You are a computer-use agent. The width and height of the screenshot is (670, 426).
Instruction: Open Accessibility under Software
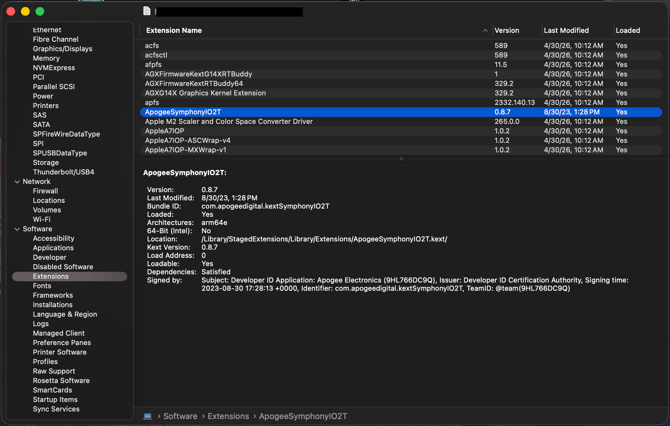[x=53, y=238]
